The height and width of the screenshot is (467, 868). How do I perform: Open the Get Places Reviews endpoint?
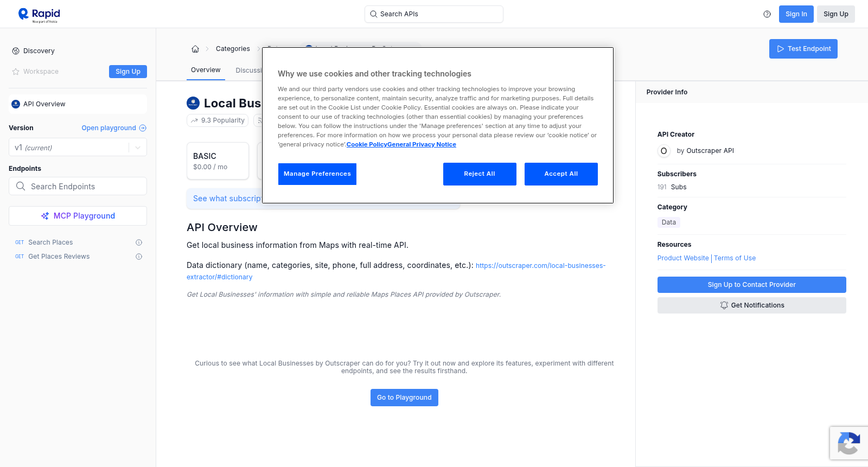[x=59, y=257]
